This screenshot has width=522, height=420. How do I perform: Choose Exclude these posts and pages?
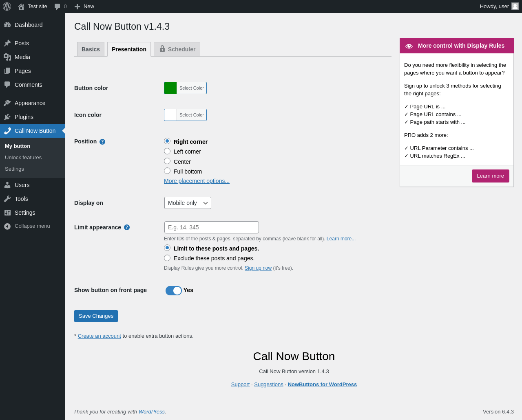167,258
